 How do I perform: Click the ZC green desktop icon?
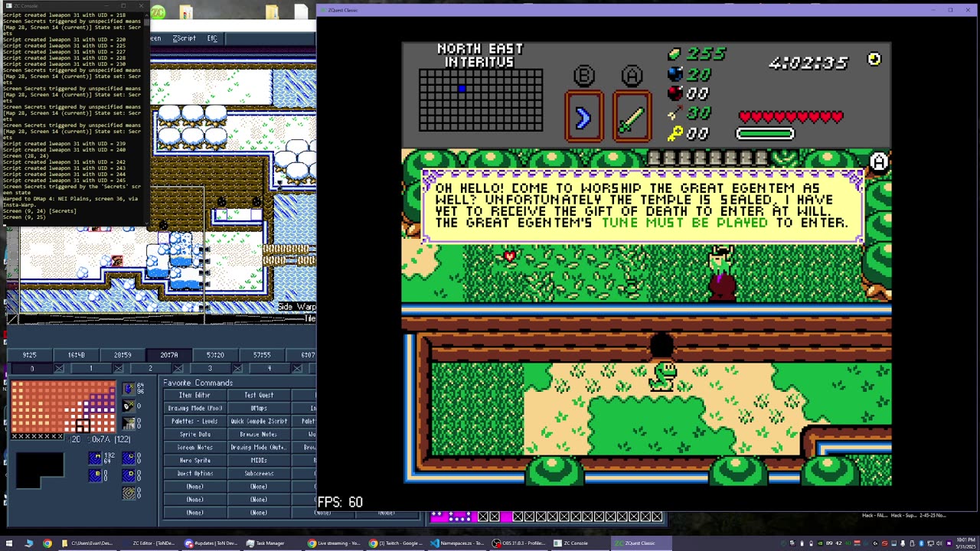click(158, 11)
